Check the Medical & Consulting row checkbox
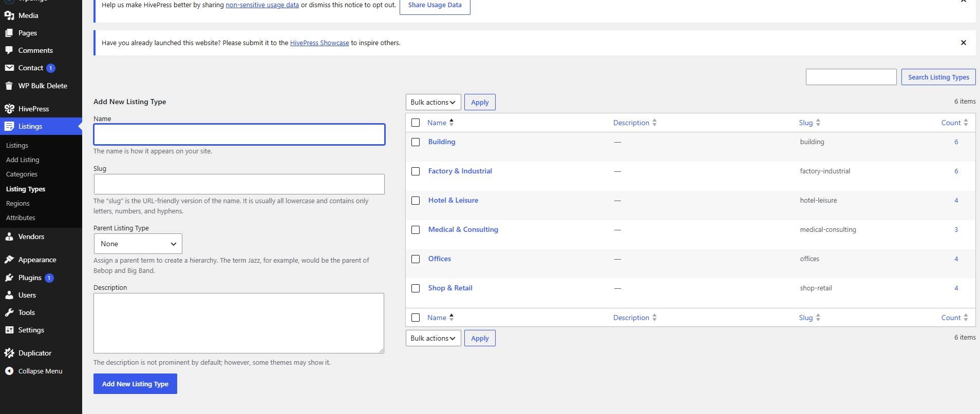This screenshot has width=980, height=414. pos(416,230)
